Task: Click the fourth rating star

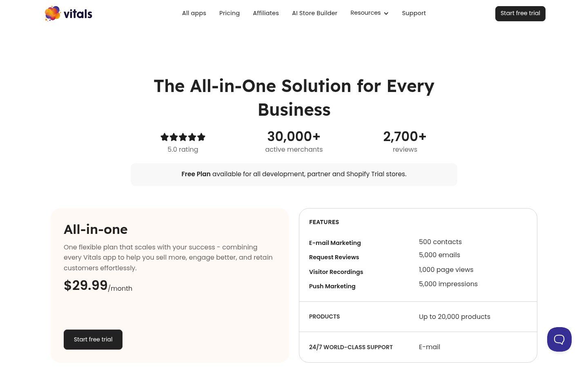Action: tap(192, 137)
